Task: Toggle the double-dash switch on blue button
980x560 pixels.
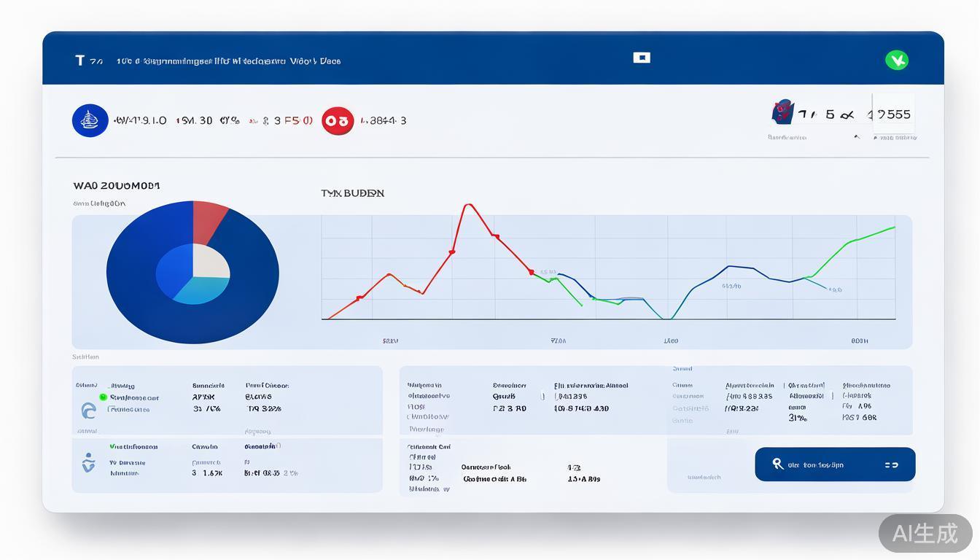Action: 891,464
